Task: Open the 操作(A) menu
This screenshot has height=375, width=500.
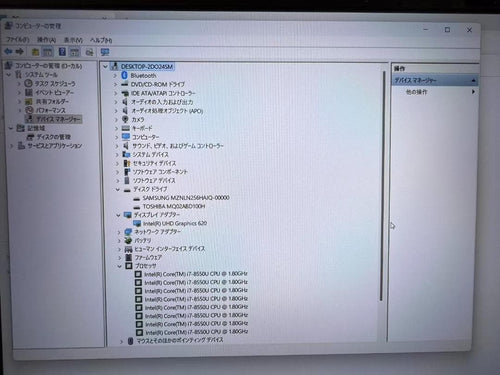Action: [x=46, y=40]
